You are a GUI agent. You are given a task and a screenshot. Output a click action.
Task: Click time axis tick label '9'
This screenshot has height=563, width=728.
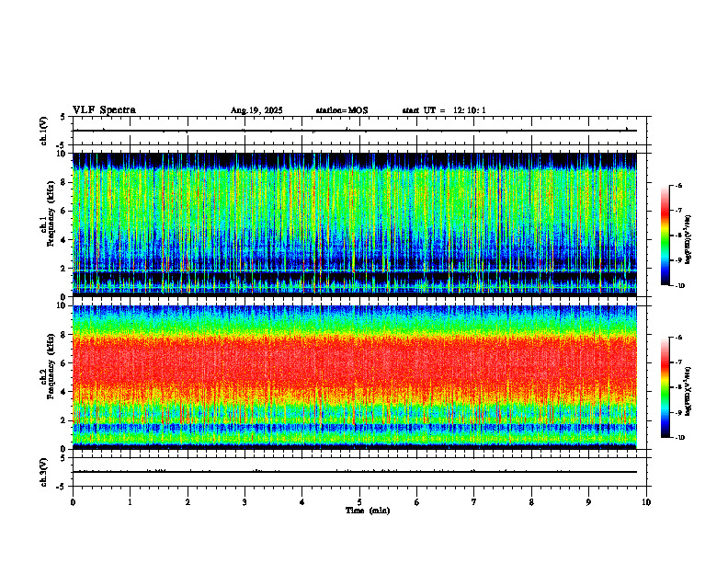click(588, 502)
